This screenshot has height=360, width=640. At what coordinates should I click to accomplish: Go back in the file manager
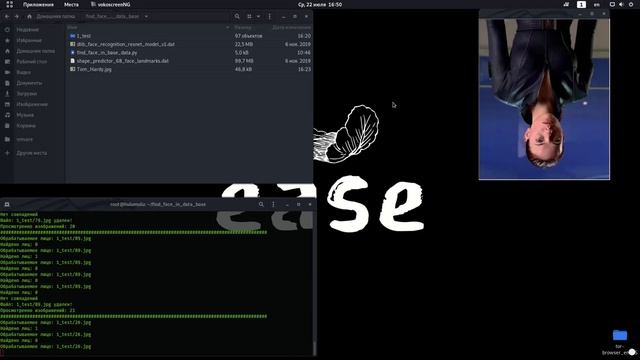7,16
